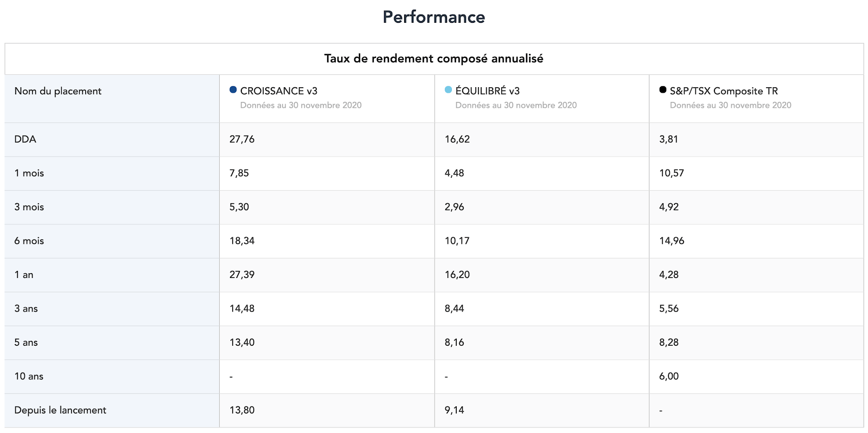Select the '10 ans' row label
Image resolution: width=868 pixels, height=433 pixels.
coord(29,377)
